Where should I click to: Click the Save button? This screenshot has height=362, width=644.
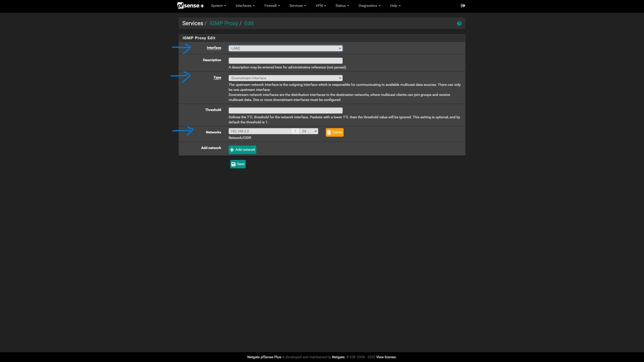[x=238, y=164]
